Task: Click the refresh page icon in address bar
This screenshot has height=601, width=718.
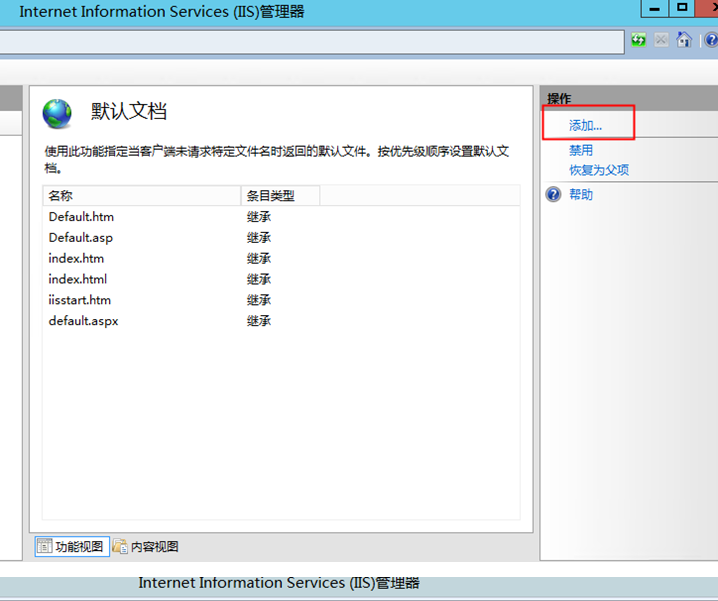Action: (638, 40)
